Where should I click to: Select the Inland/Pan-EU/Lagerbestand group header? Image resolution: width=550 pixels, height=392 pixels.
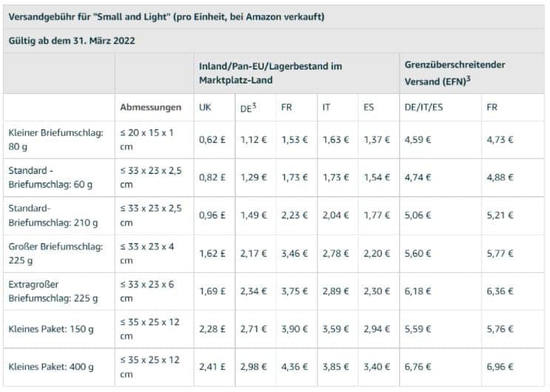(270, 72)
